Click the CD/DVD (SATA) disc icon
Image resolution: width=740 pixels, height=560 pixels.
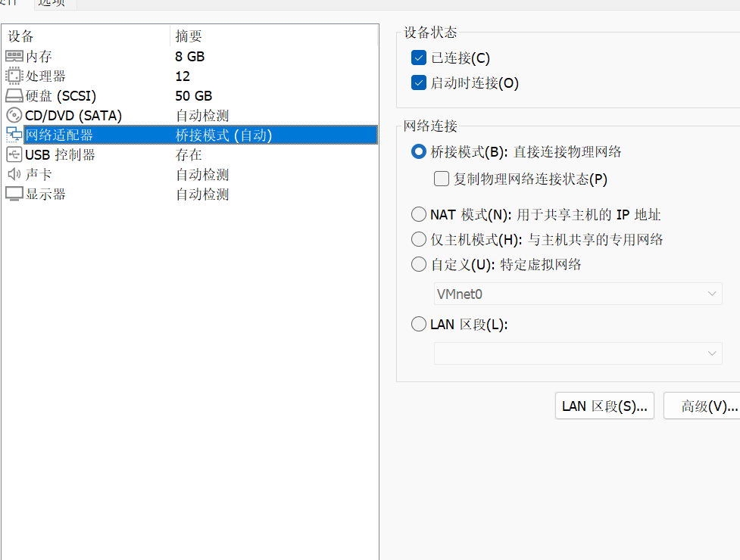(x=14, y=116)
